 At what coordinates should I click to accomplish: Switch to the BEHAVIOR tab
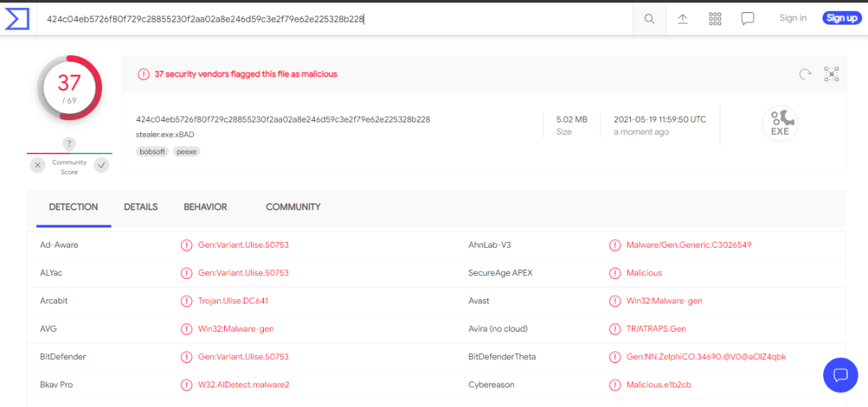click(x=205, y=207)
